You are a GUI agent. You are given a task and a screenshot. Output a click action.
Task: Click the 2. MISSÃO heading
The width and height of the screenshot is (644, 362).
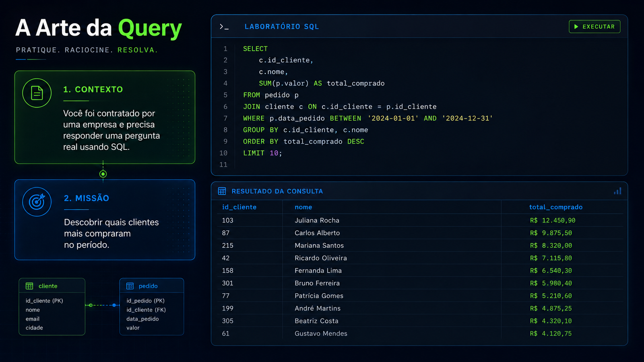87,198
